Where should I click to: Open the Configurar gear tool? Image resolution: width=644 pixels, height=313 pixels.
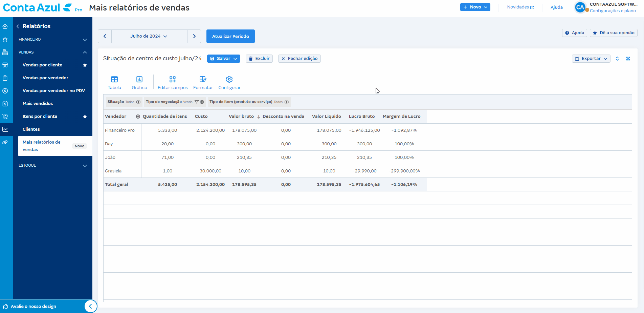coord(229,83)
